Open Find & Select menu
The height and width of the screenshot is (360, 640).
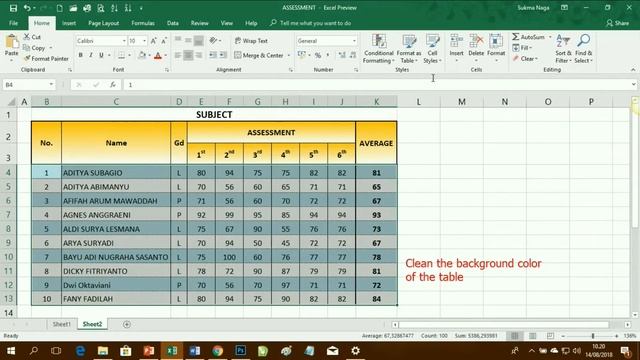(x=583, y=49)
